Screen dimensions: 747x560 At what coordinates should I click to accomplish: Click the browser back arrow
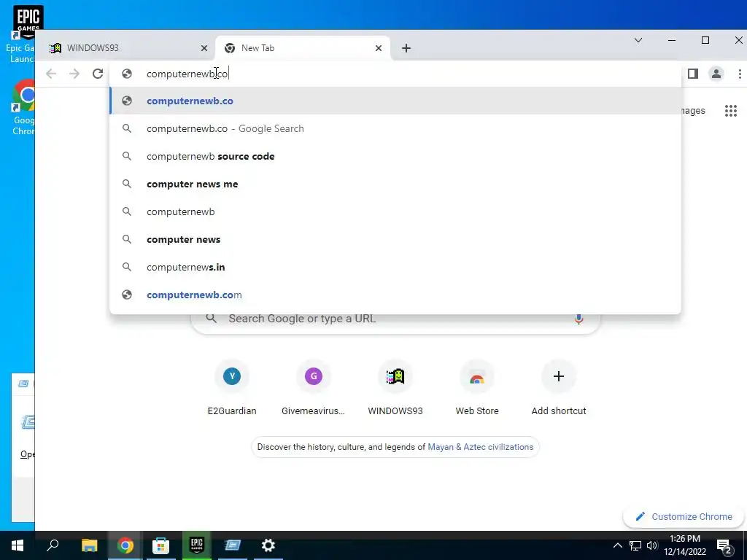pyautogui.click(x=51, y=74)
